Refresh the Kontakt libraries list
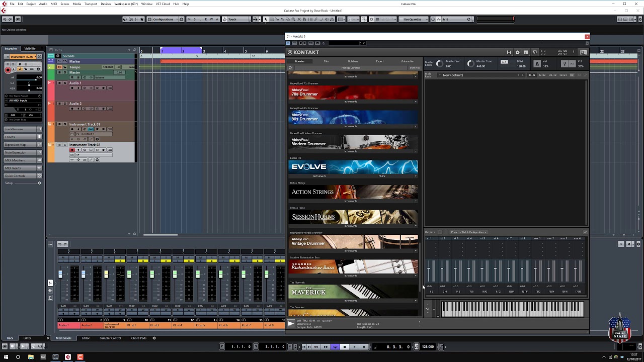This screenshot has width=644, height=362. [x=290, y=67]
